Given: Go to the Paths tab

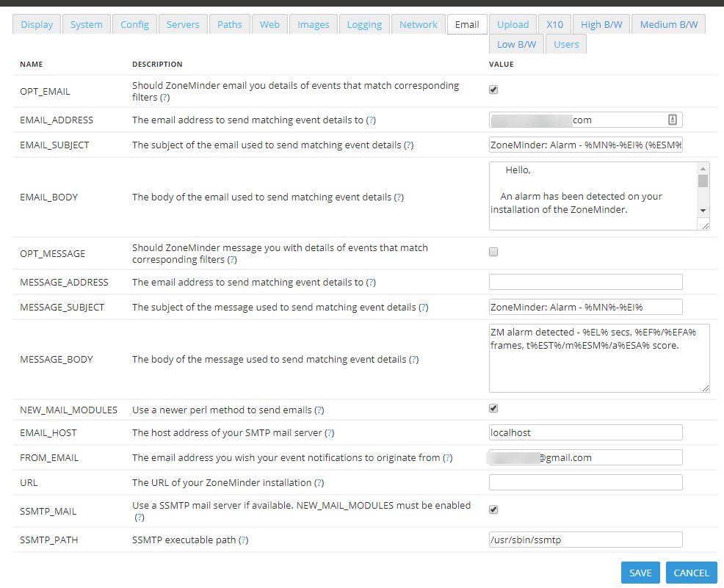Looking at the screenshot, I should 230,24.
